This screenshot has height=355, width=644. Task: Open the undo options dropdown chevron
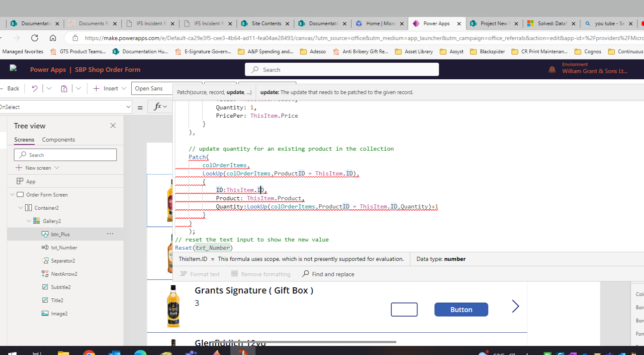pyautogui.click(x=49, y=88)
